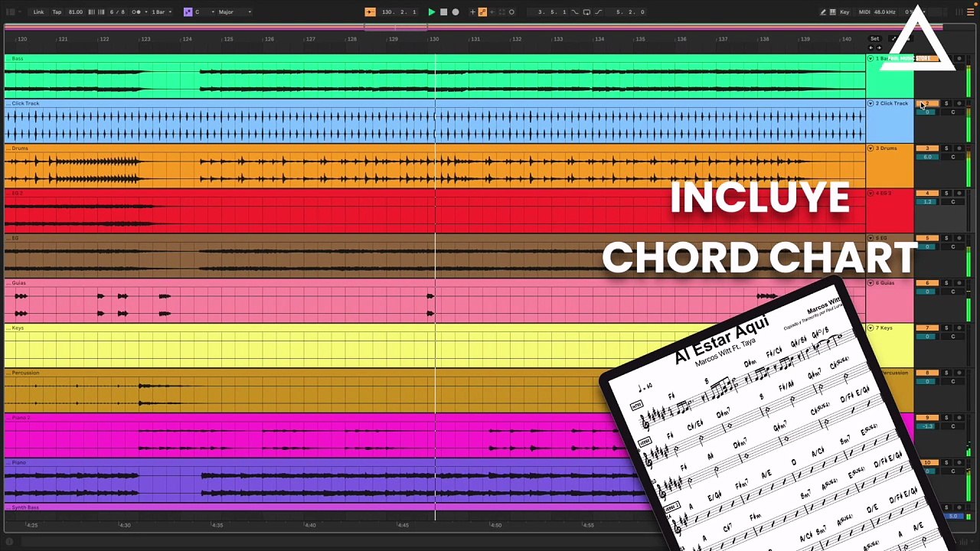This screenshot has width=980, height=551.
Task: Adjust EG 2 track volume value 1.2
Action: pyautogui.click(x=927, y=202)
